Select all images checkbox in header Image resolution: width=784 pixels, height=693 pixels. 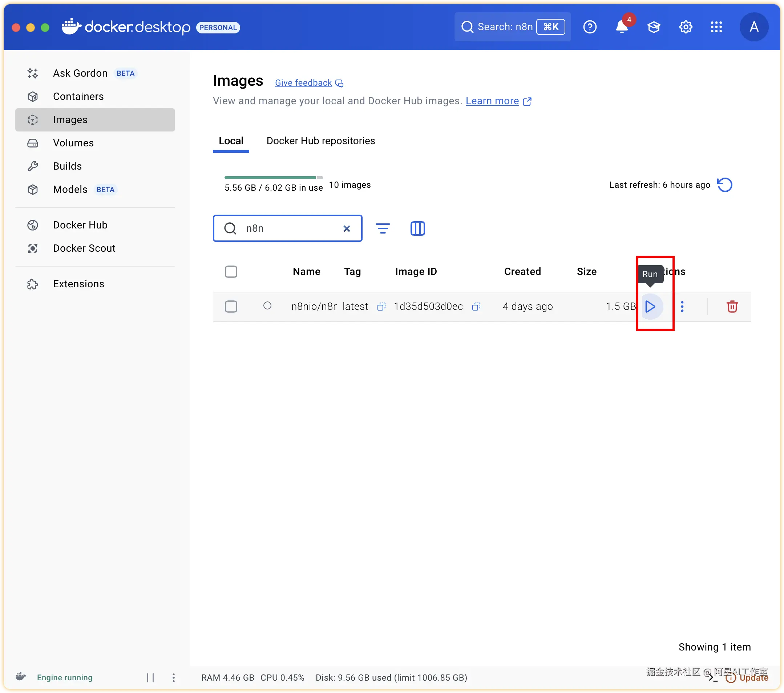231,272
